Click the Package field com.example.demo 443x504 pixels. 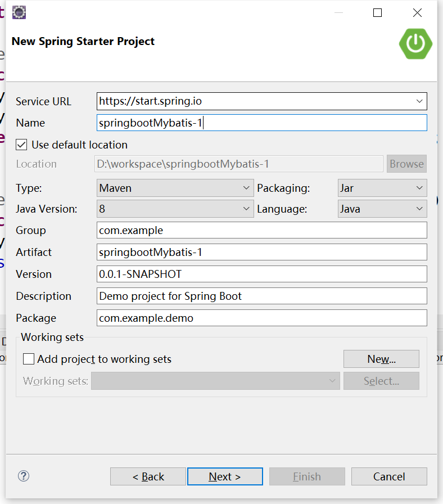[x=261, y=318]
